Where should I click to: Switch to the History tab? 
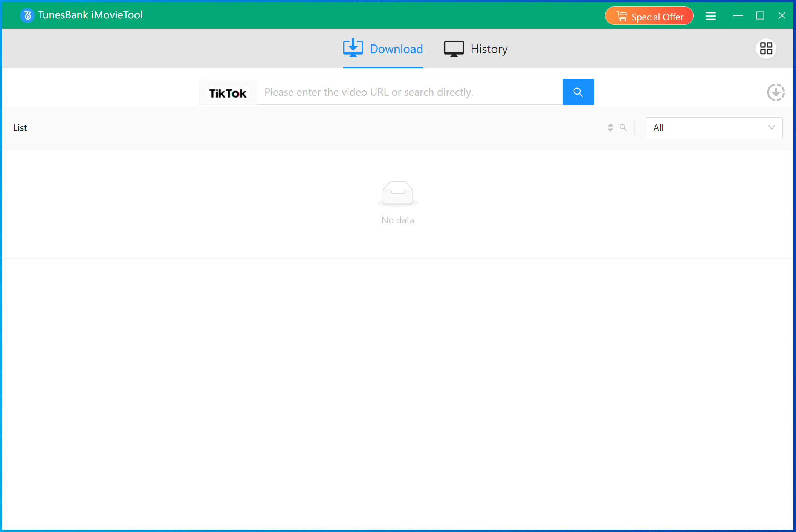[x=489, y=49]
